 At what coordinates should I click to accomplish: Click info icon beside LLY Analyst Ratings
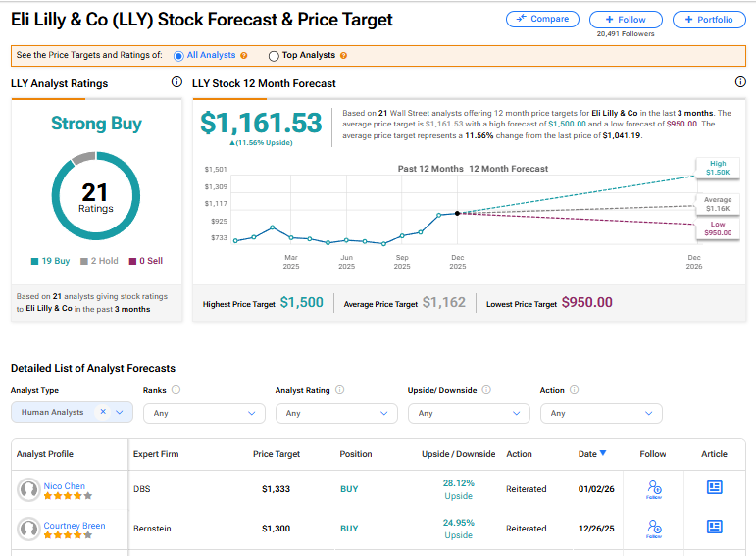tap(176, 82)
